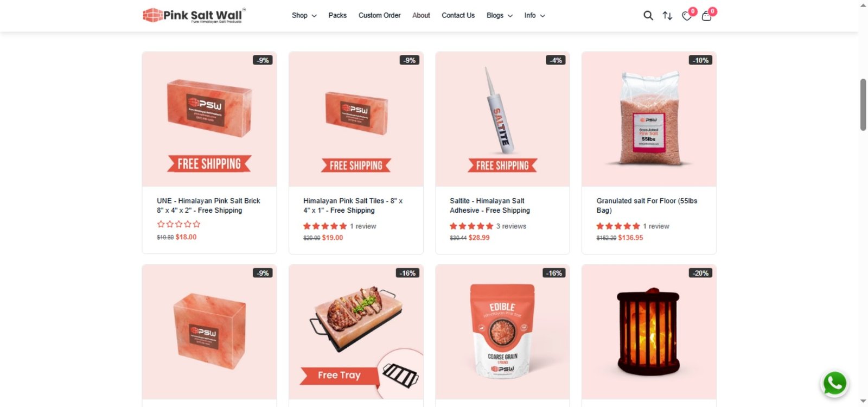The image size is (868, 407).
Task: Expand the Shop dropdown menu
Action: [304, 15]
